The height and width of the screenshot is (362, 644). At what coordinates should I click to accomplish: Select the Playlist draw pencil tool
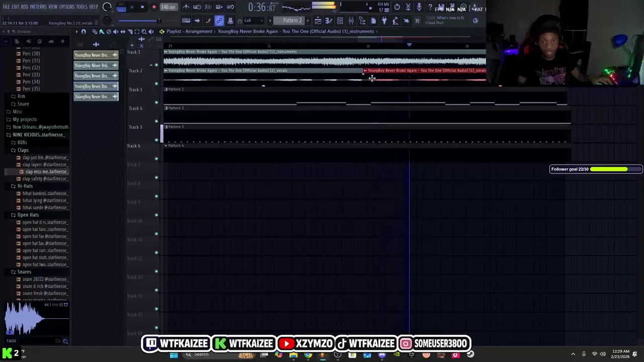(94, 32)
